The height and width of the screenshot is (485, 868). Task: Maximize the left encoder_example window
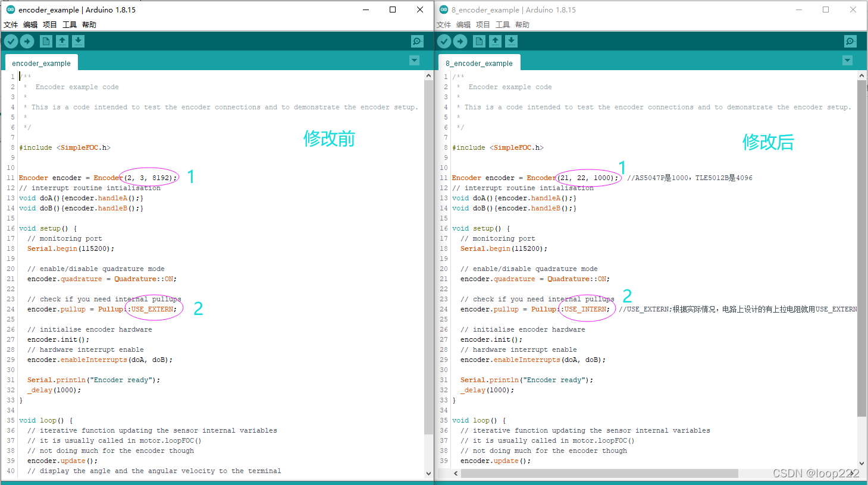point(393,10)
